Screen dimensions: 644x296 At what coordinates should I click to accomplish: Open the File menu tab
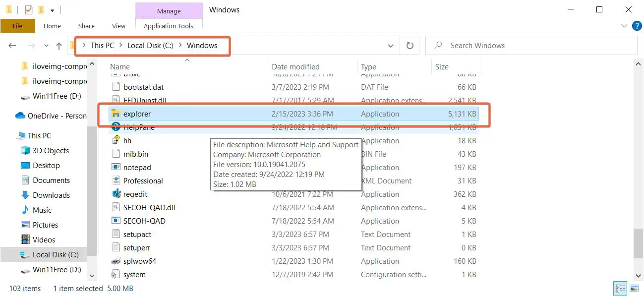[17, 26]
